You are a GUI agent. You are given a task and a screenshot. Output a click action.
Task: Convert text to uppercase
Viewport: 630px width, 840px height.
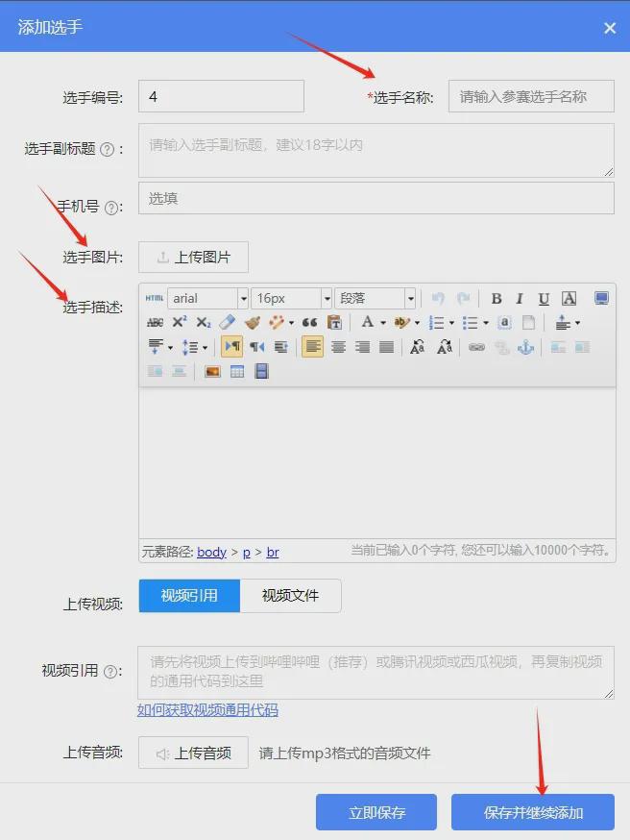click(417, 347)
